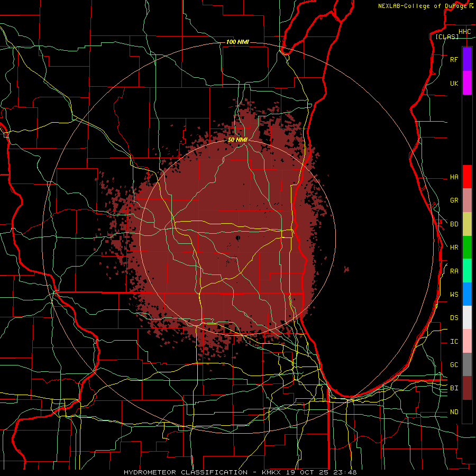
Task: Click the HHC product label
Action: pos(464,32)
